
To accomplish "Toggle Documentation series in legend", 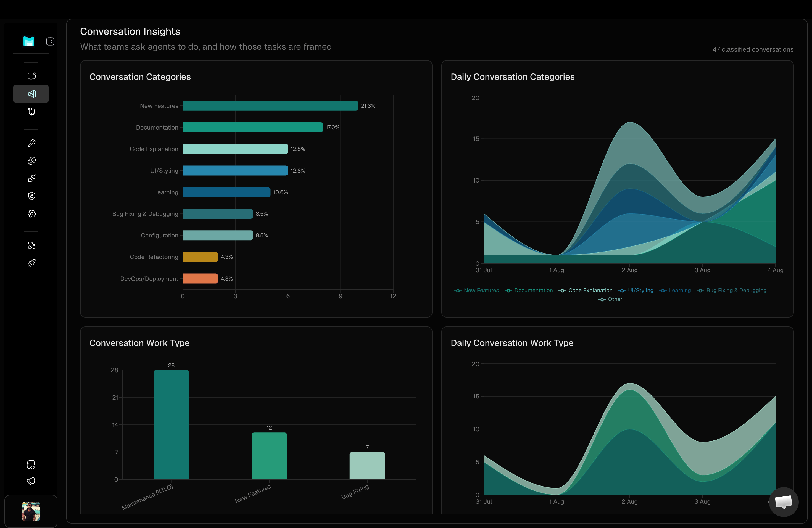I will pyautogui.click(x=528, y=290).
